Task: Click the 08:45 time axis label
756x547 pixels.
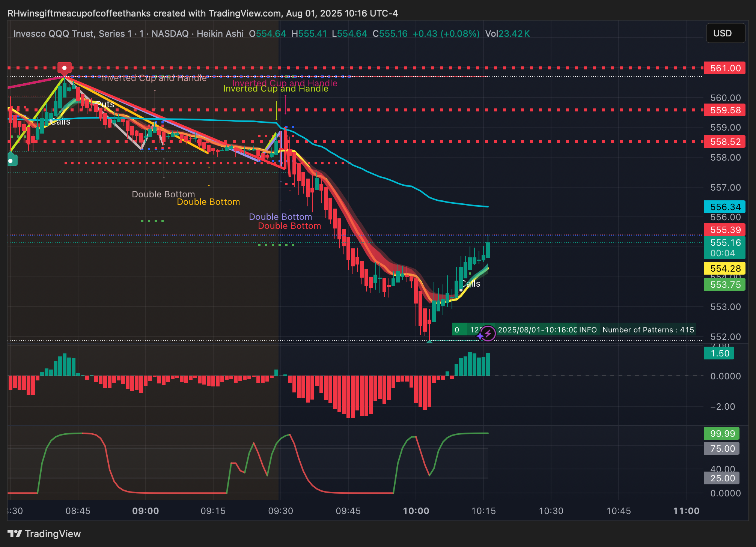Action: click(78, 511)
